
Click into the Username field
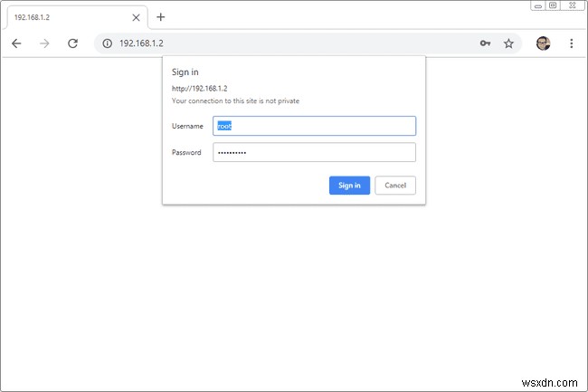[x=314, y=126]
